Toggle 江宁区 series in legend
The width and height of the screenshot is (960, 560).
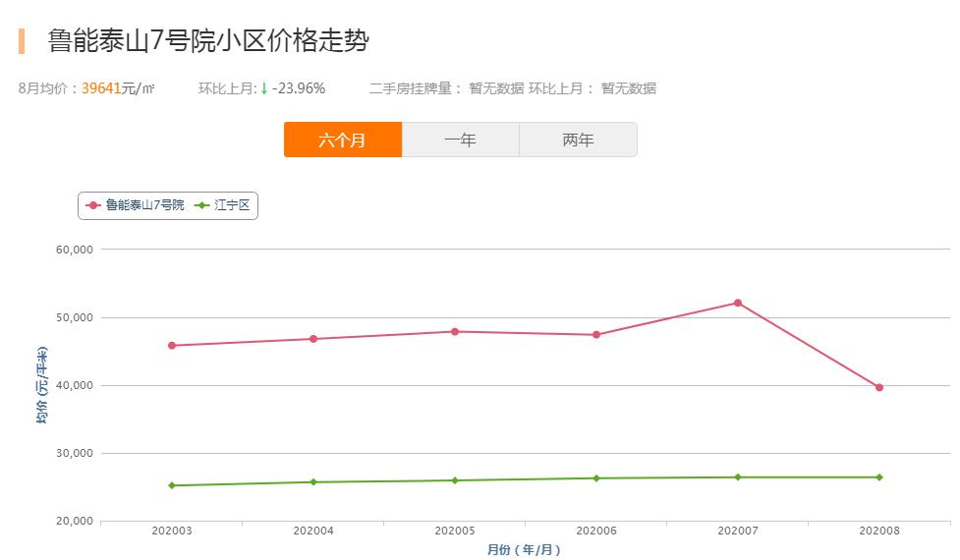tap(222, 205)
